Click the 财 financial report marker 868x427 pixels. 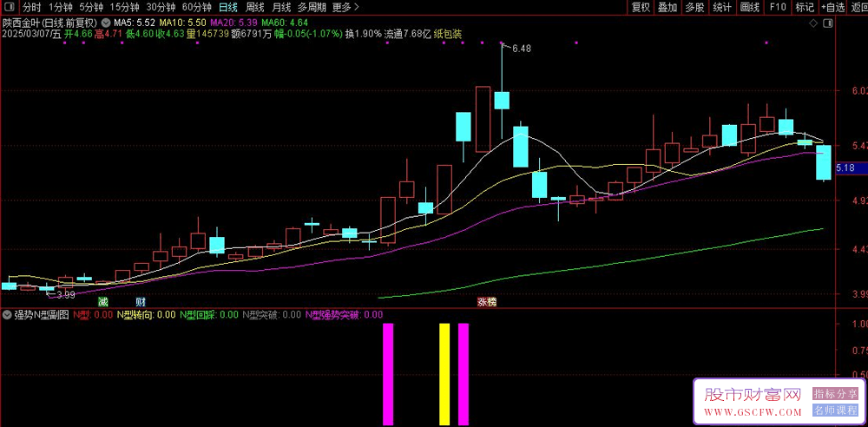141,302
